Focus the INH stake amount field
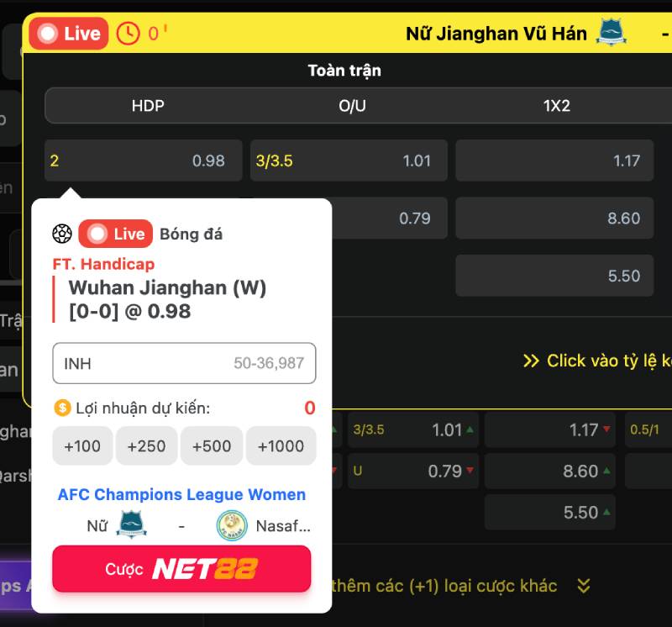 184,363
